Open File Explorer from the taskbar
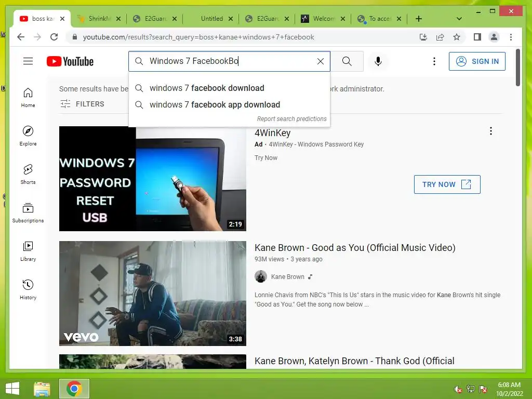Viewport: 532px width, 399px height. (x=42, y=389)
